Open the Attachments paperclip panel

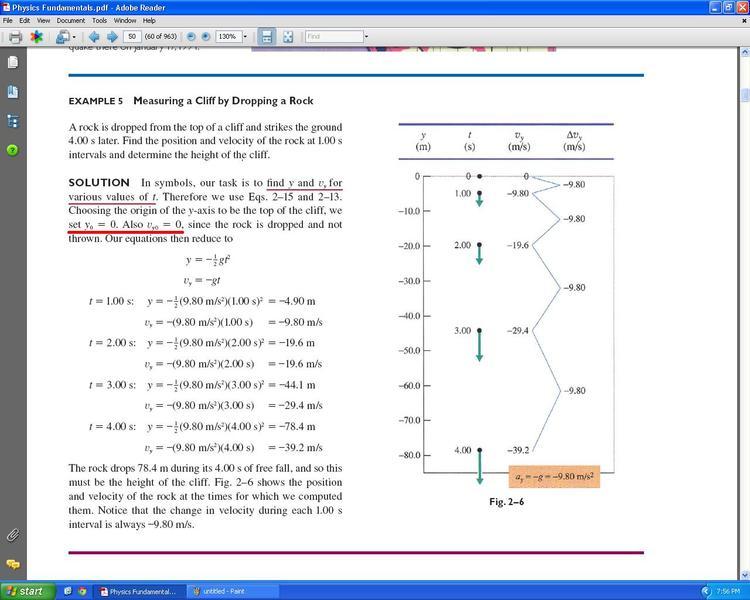click(12, 535)
